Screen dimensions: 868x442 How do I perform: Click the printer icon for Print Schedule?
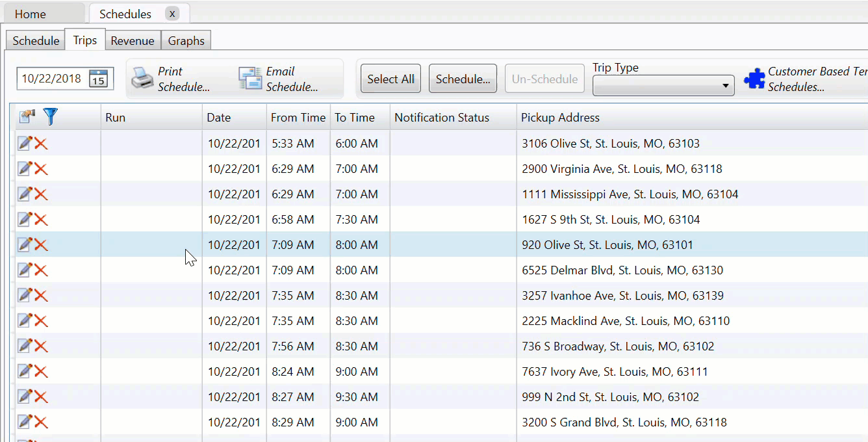pos(142,78)
